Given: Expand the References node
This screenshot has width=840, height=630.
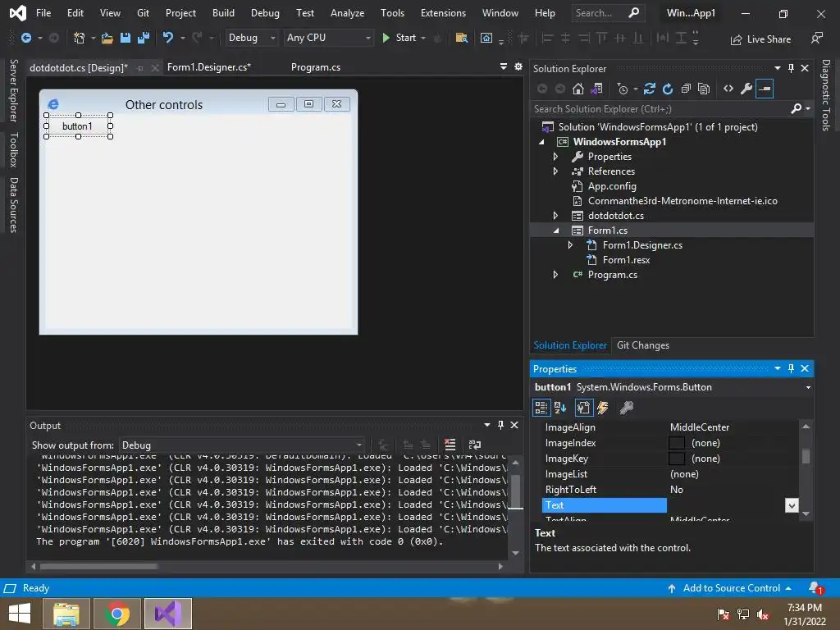Looking at the screenshot, I should 555,171.
